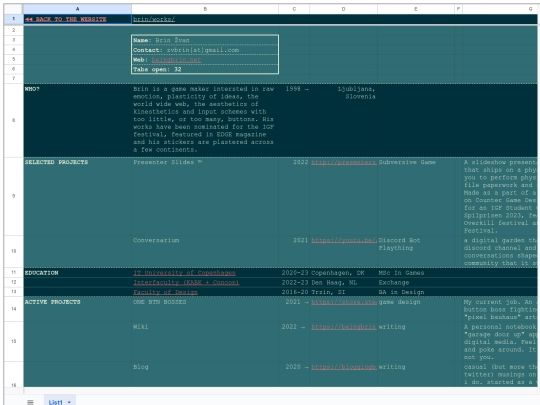Select row 15 header
The height and width of the screenshot is (405, 540).
(14, 341)
